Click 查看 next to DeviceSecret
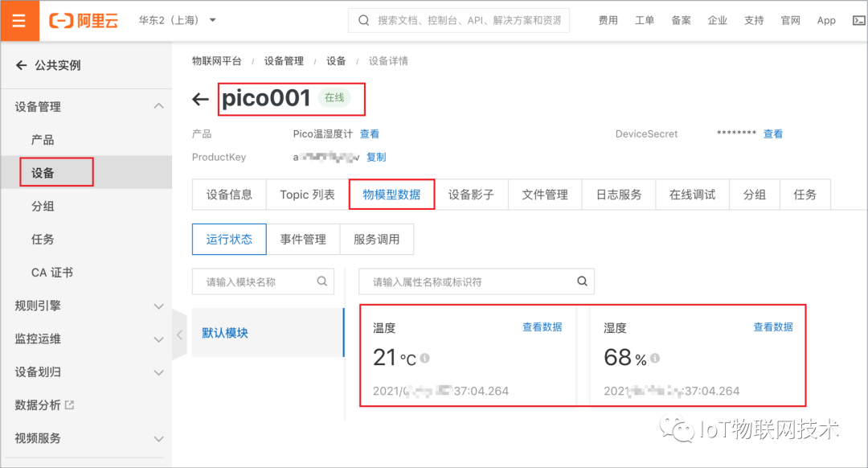This screenshot has height=468, width=868. 773,134
